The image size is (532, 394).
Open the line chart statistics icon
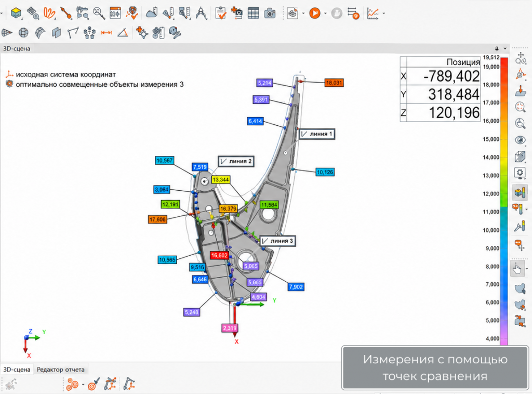tap(373, 13)
